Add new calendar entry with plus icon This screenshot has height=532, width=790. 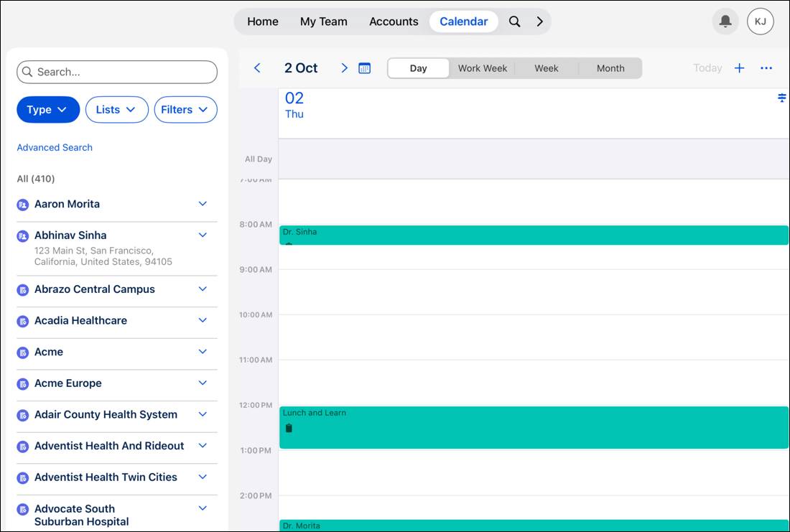(739, 68)
